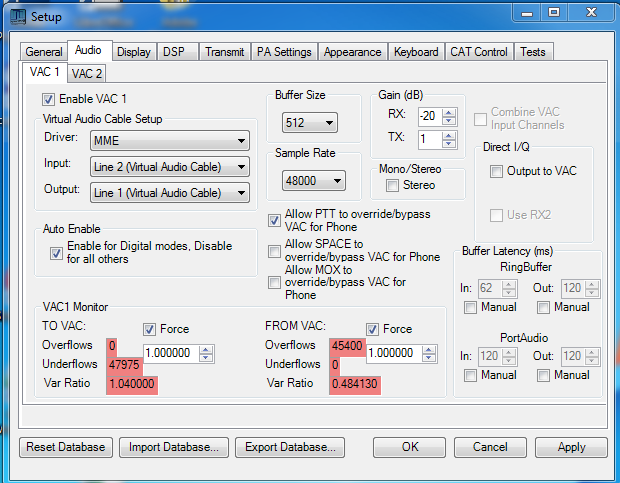Click the Setup window title bar icon
The image size is (620, 483).
[x=17, y=17]
